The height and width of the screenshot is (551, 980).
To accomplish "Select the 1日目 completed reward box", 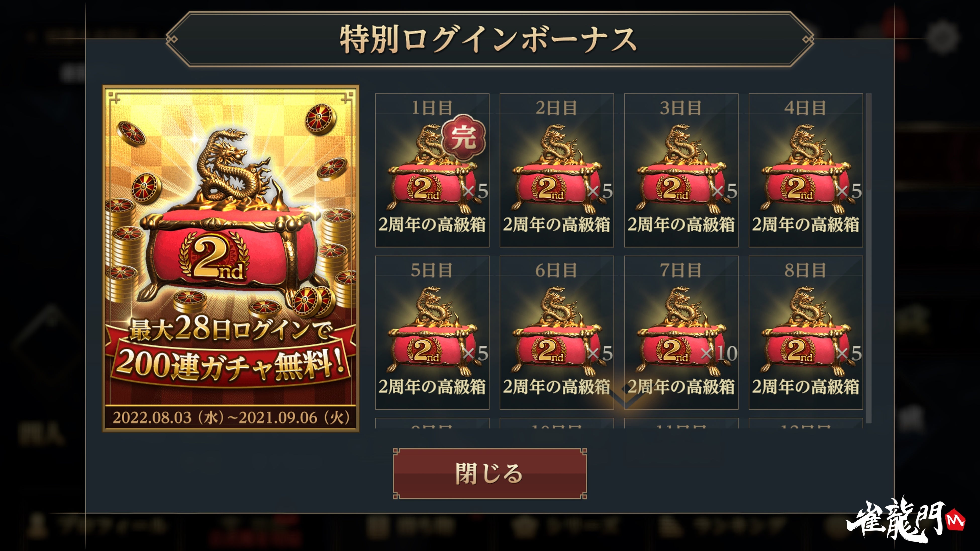I will tap(432, 170).
